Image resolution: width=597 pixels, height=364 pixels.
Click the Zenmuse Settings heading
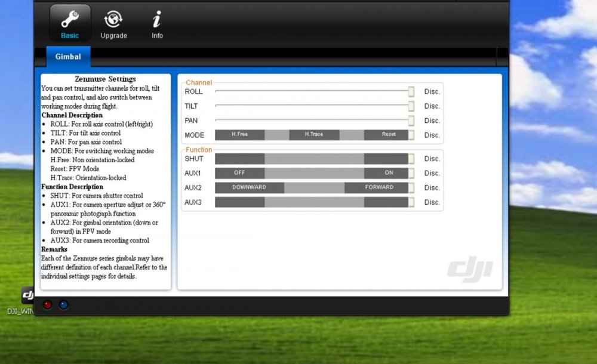point(106,79)
